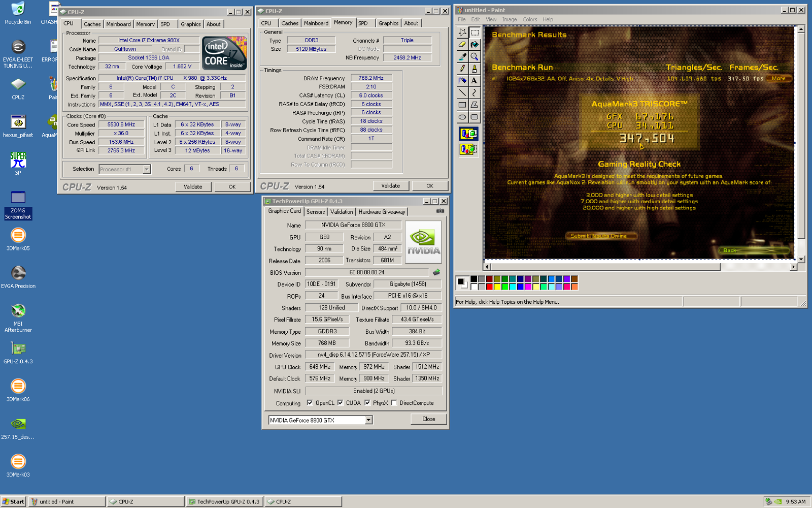Choose the Line tool in Paint
This screenshot has height=508, width=812.
(462, 93)
